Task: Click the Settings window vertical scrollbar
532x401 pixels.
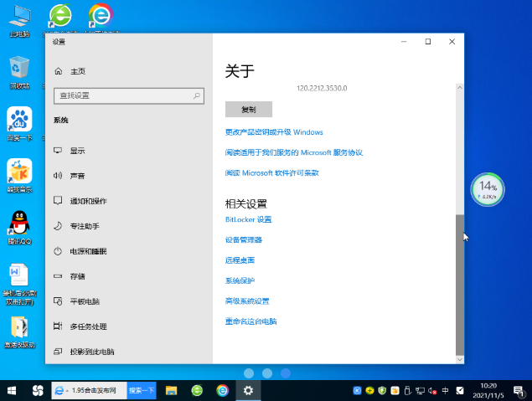Action: pos(458,285)
